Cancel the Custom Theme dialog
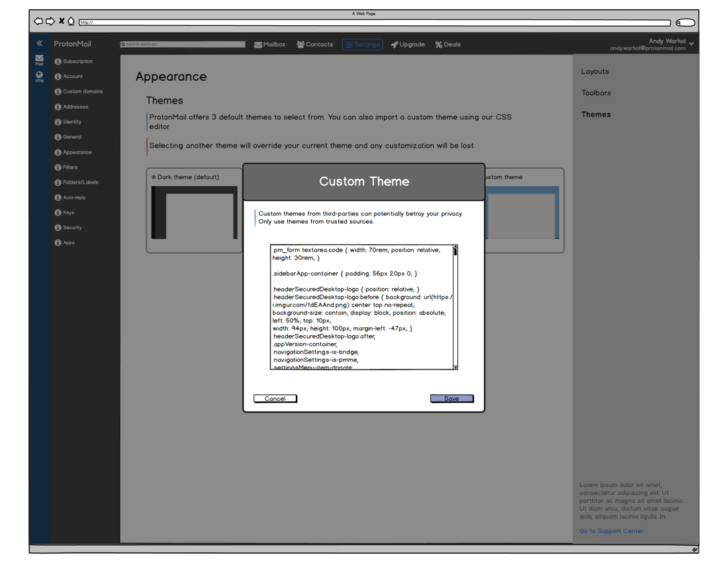Screen dimensions: 728x563 click(275, 398)
